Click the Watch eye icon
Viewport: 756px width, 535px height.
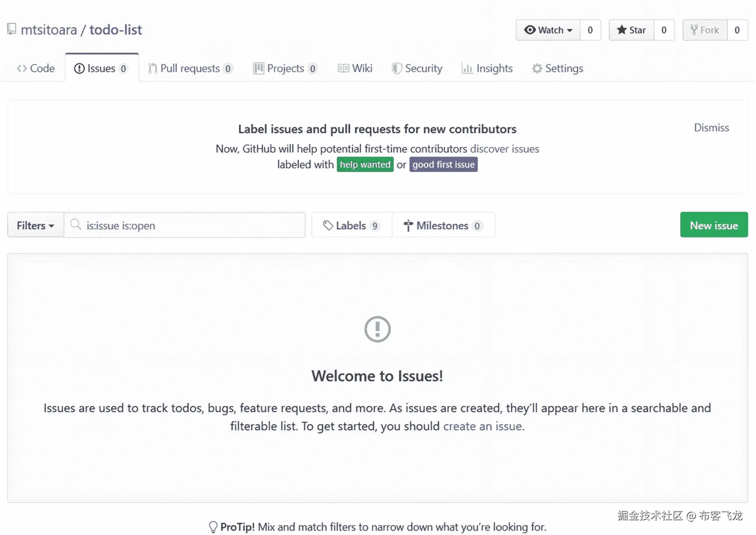(530, 30)
